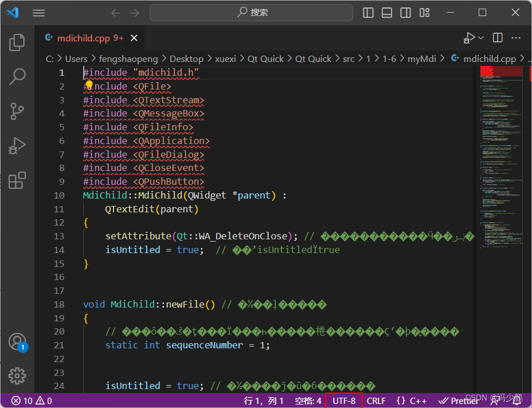532x408 pixels.
Task: Toggle the secondary side bar layout icon
Action: tap(405, 13)
